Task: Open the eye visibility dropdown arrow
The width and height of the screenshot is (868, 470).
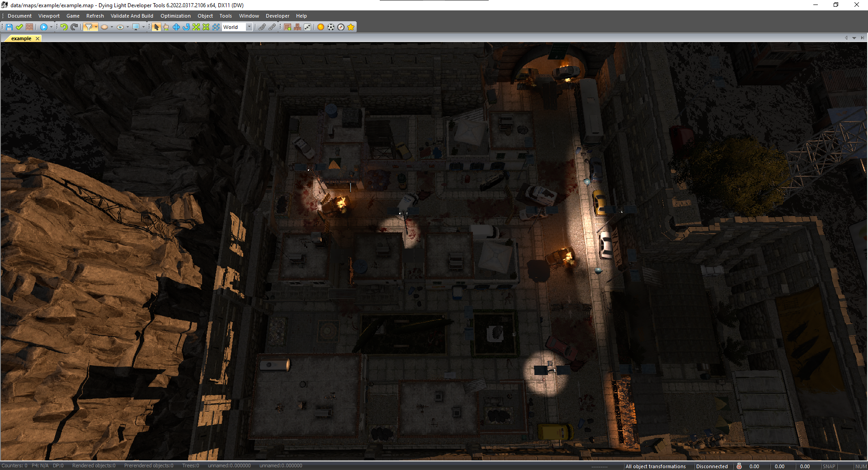Action: (x=127, y=27)
